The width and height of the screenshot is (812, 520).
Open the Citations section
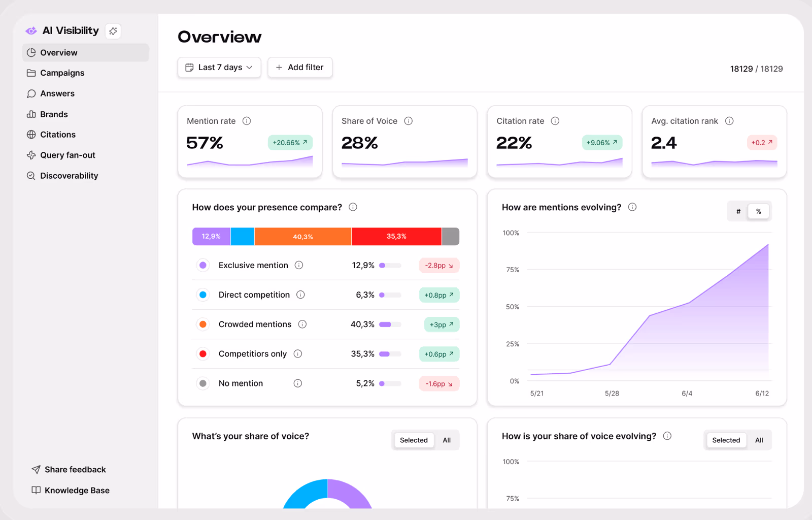[86, 135]
